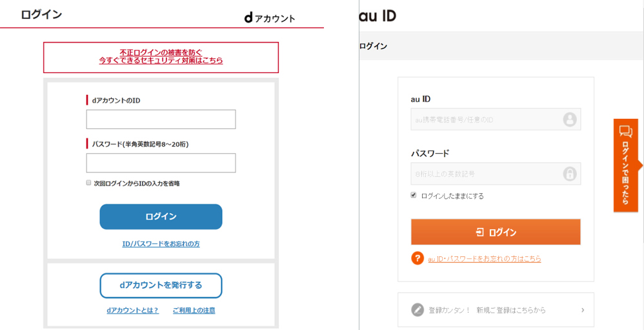Click the chat bubble icon on orange side tab
The width and height of the screenshot is (644, 330).
625,132
